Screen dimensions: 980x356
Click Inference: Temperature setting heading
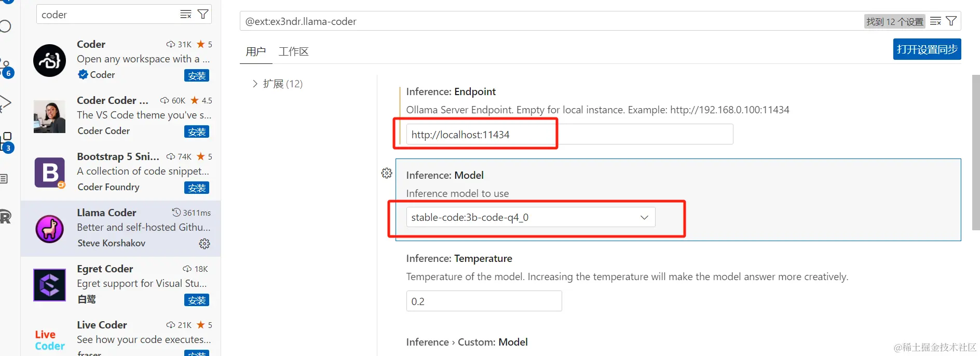pos(459,258)
